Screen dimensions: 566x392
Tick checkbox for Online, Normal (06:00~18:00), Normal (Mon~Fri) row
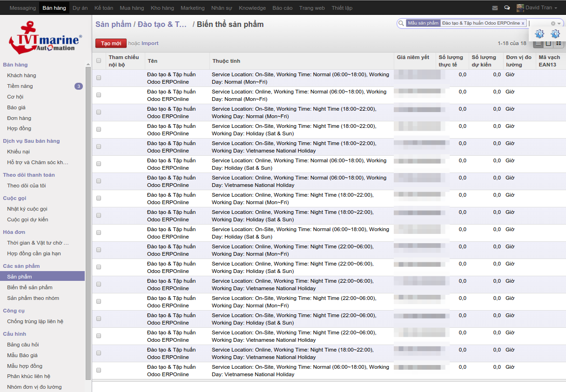click(99, 95)
